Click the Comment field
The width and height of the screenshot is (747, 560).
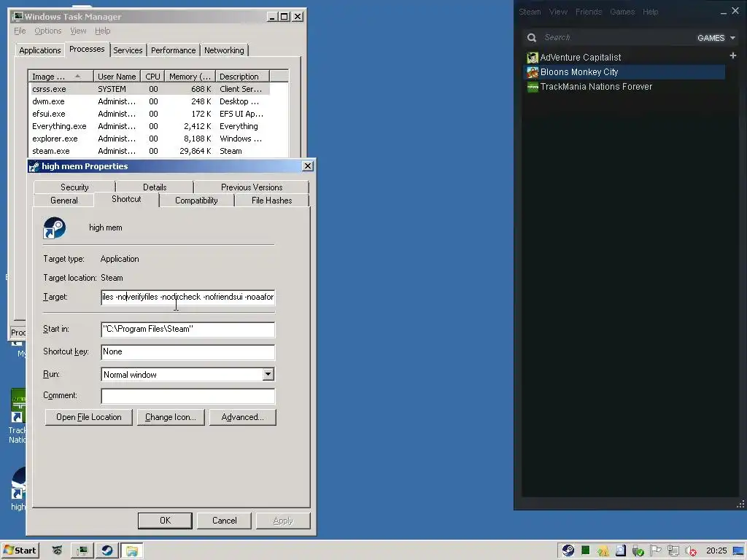tap(187, 396)
